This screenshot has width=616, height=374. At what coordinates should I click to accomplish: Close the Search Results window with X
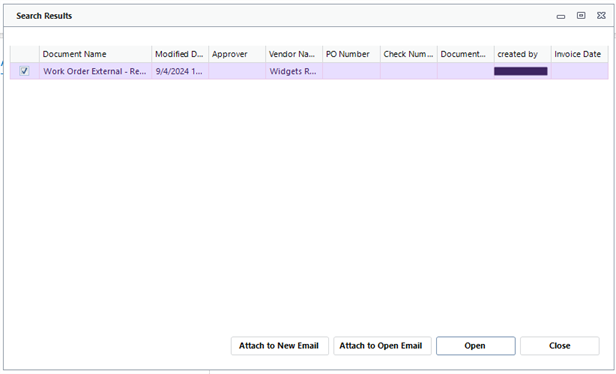[x=601, y=15]
